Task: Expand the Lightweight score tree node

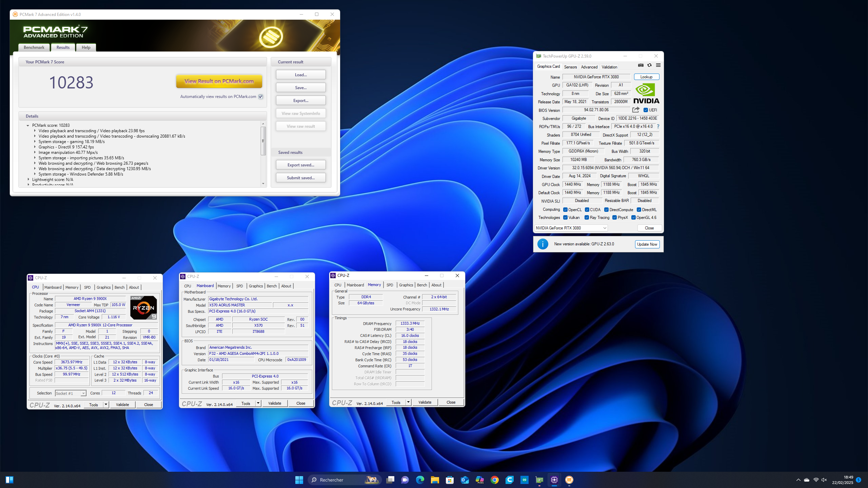Action: 28,180
